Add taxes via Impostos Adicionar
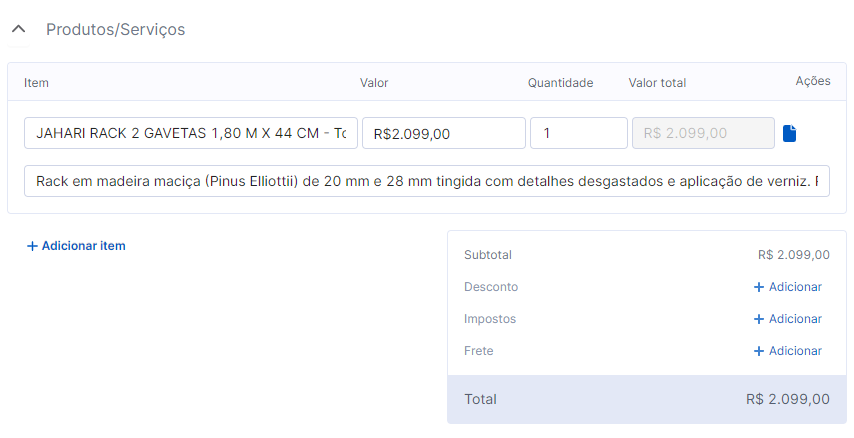The height and width of the screenshot is (438, 854). pyautogui.click(x=795, y=319)
